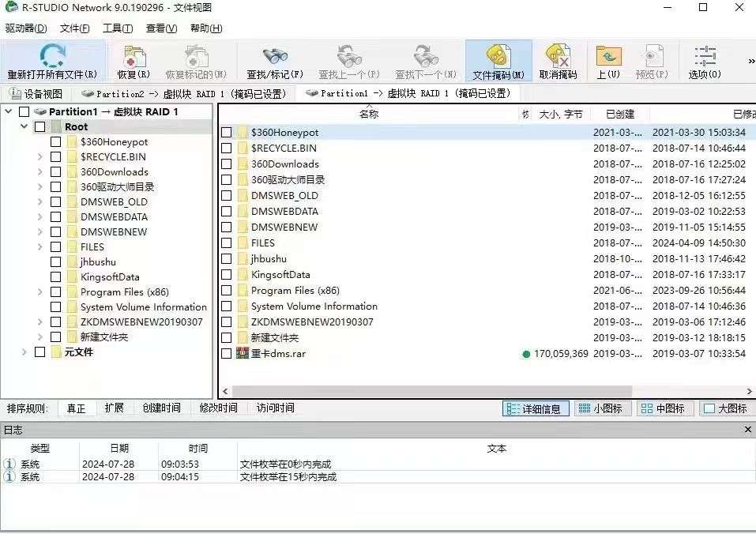Collapse the Partition1 tree node
This screenshot has height=534, width=756.
coord(9,111)
